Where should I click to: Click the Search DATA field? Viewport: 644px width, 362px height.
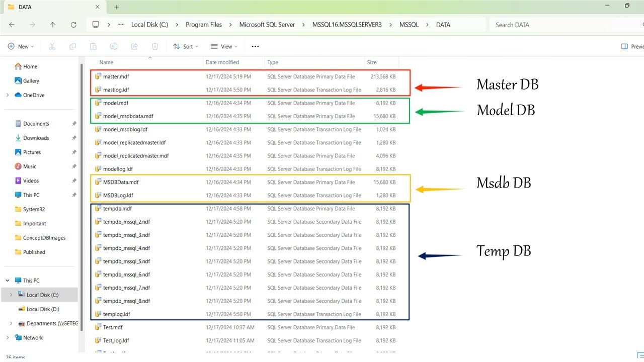[x=566, y=25]
